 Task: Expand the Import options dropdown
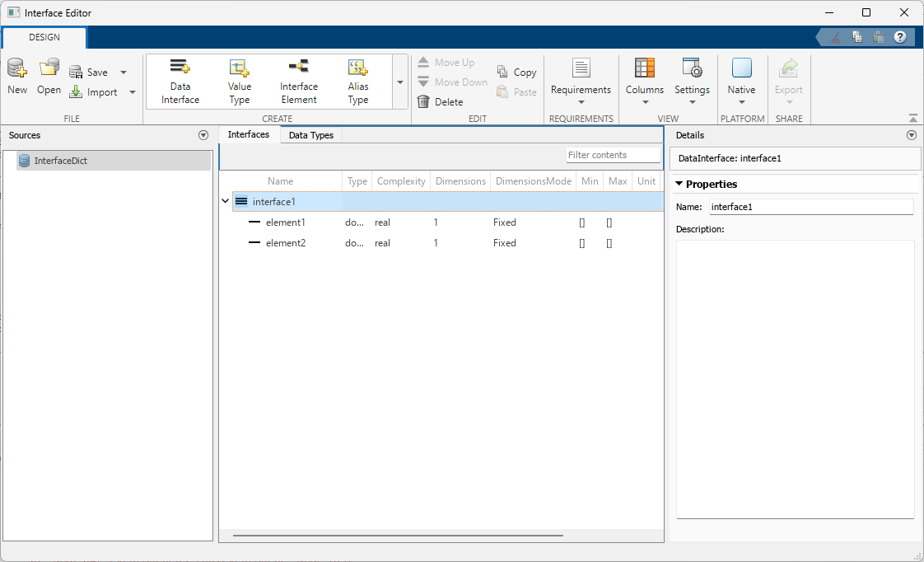[x=133, y=91]
